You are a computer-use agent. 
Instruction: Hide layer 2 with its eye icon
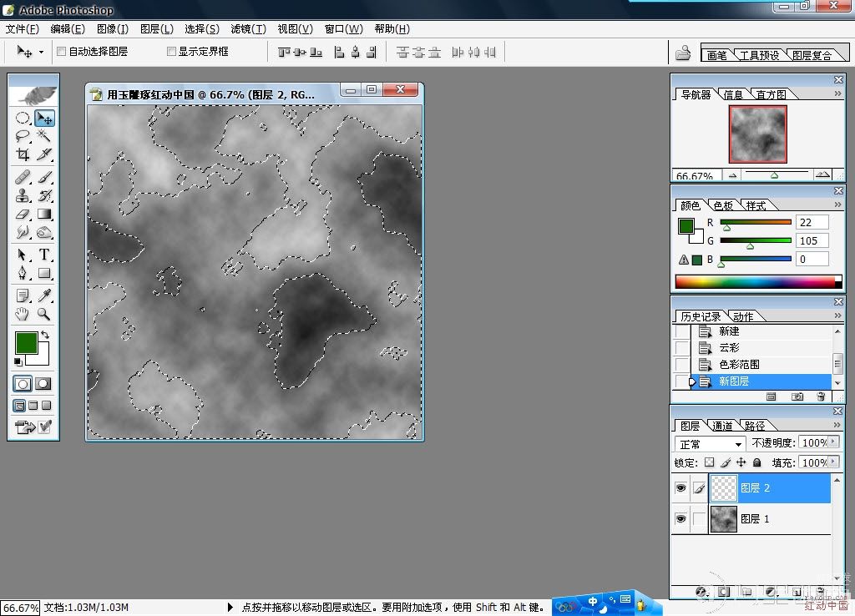click(x=680, y=488)
